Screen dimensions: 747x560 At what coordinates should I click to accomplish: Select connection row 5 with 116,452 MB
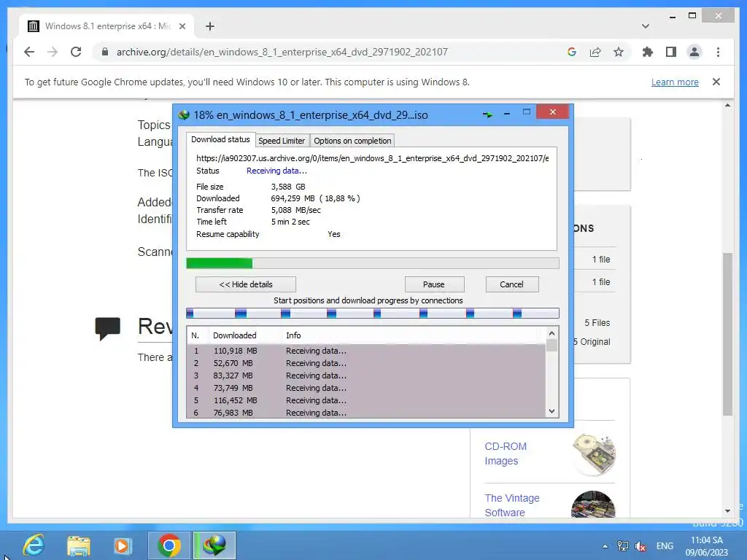click(x=366, y=400)
